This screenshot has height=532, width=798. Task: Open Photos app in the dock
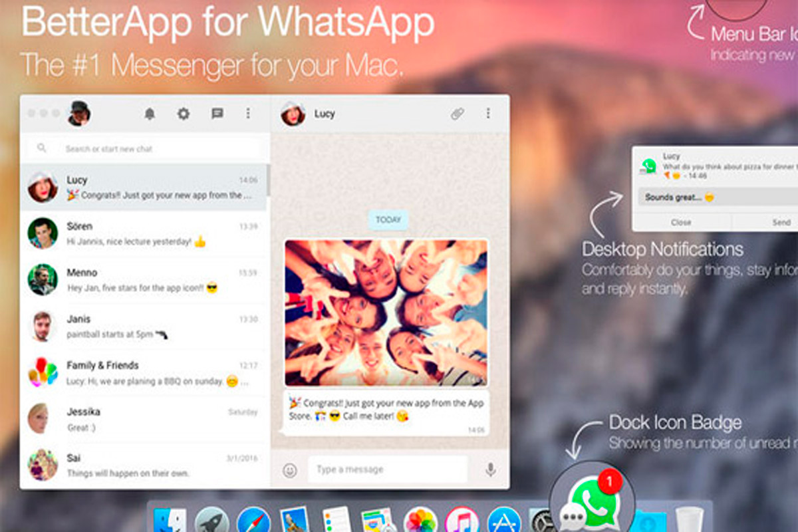(x=420, y=520)
